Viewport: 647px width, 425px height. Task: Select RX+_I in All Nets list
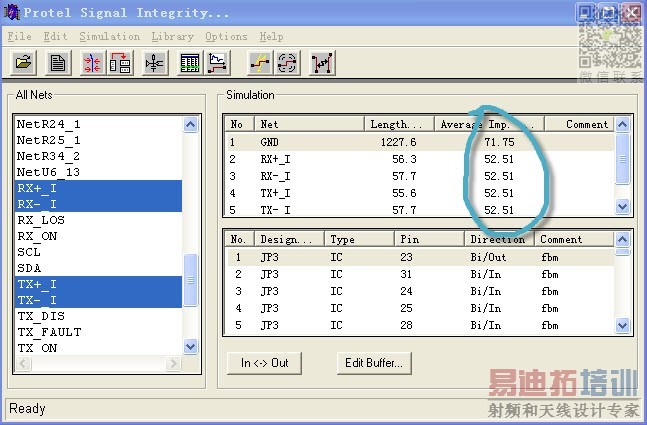[98, 188]
